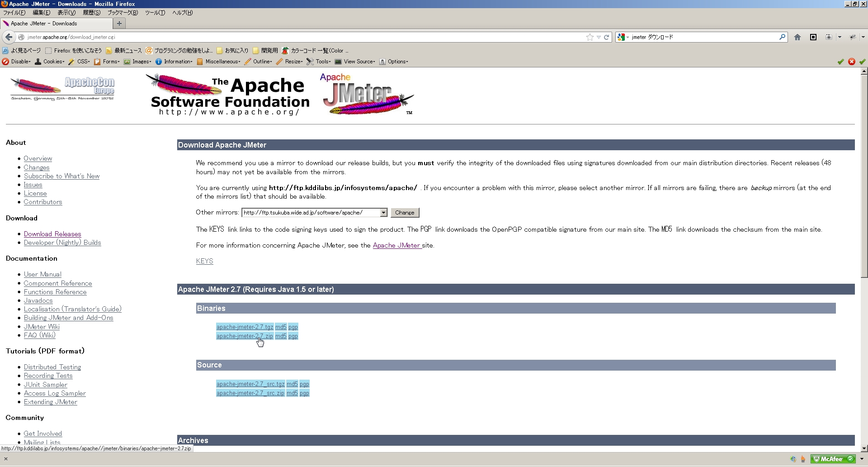Reload the page with the refresh icon
The image size is (868, 467).
pos(607,37)
